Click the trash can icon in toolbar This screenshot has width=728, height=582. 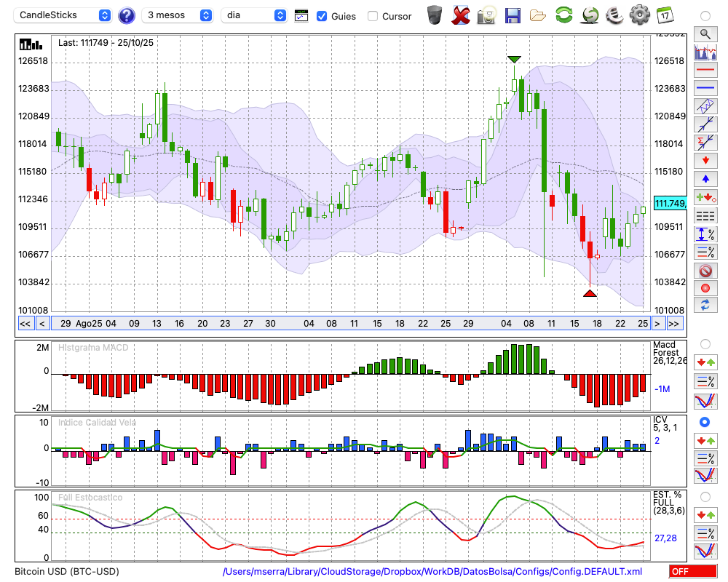(435, 15)
